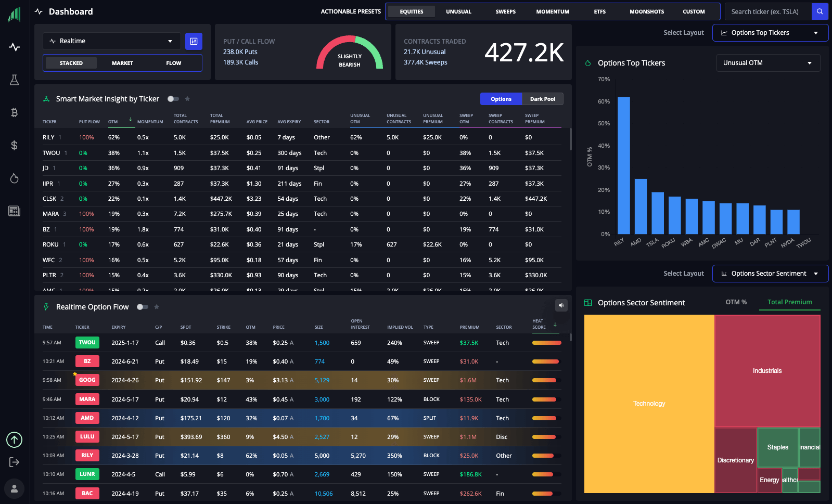Screen dimensions: 832x504
Task: Open the dollar sign sidebar section
Action: (x=14, y=145)
